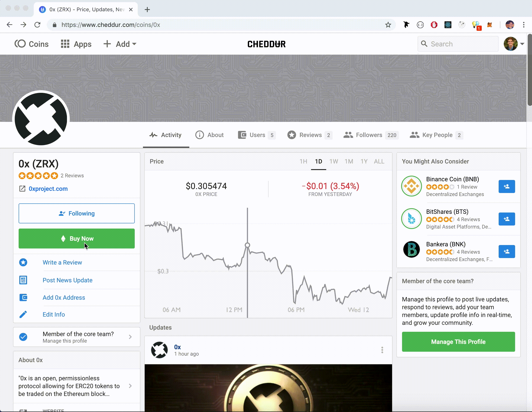Click the Search input field

point(458,44)
